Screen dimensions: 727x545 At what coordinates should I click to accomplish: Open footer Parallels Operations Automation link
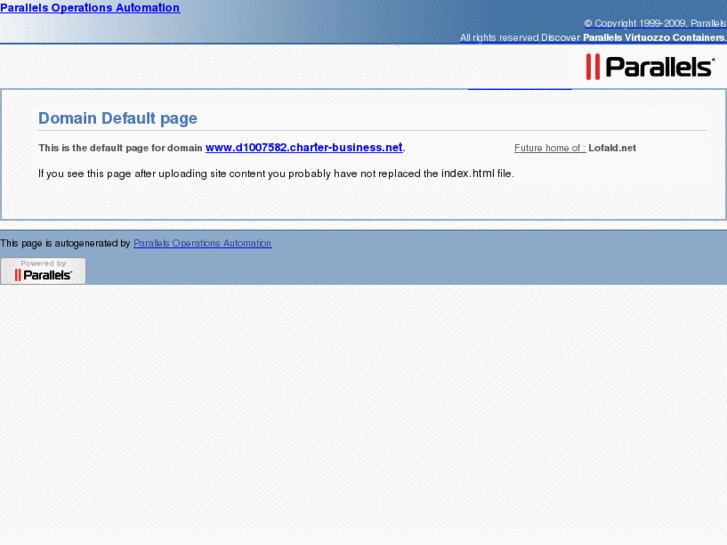pos(203,243)
